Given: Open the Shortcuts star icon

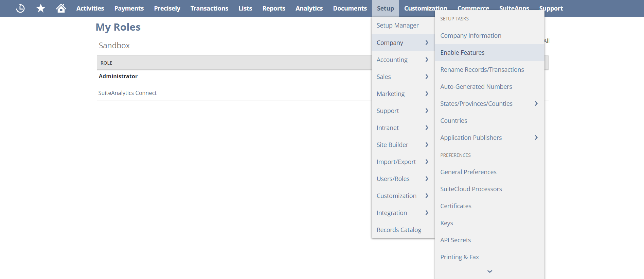Looking at the screenshot, I should (x=41, y=8).
